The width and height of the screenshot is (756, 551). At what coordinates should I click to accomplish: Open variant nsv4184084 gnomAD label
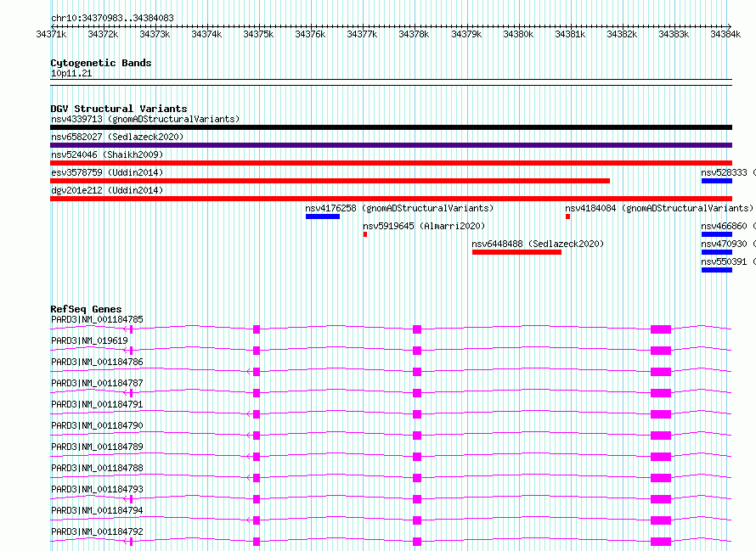(659, 208)
